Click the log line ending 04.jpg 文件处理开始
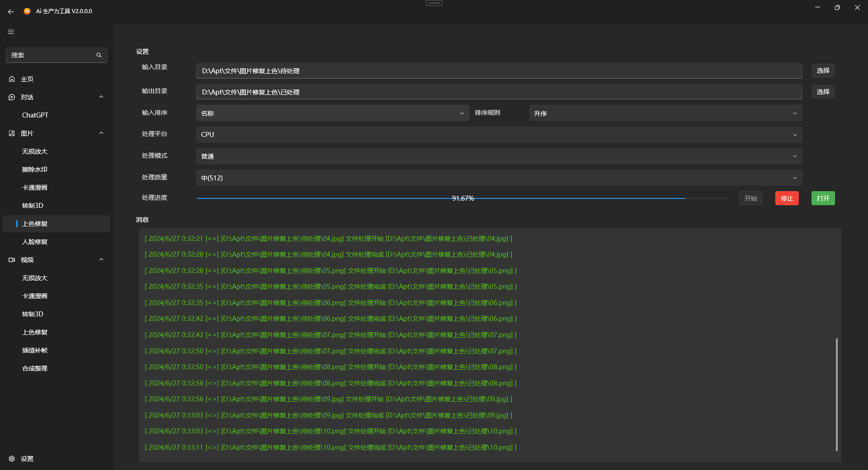This screenshot has width=868, height=470. (x=328, y=239)
